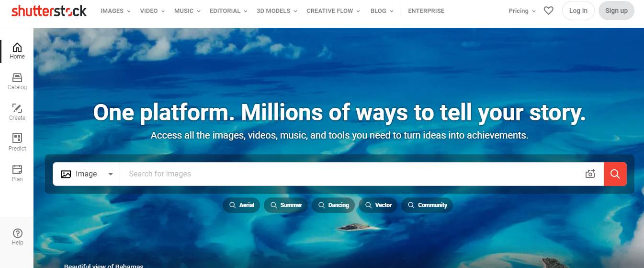Expand the Pricing dropdown

click(522, 11)
